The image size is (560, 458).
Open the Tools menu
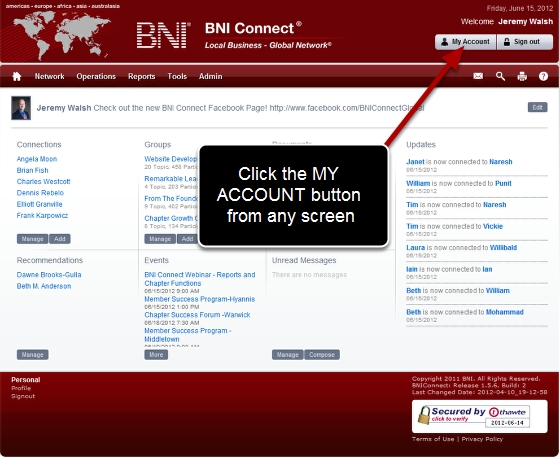(x=177, y=76)
